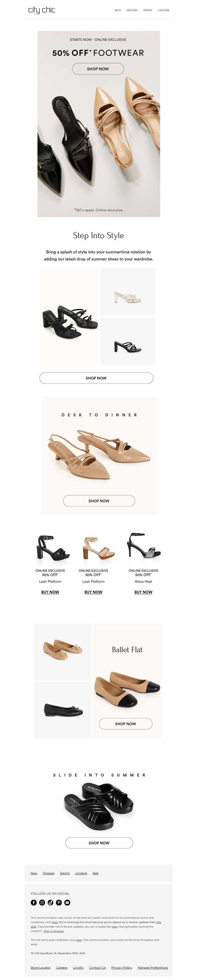Click the City Chic logo

click(42, 10)
